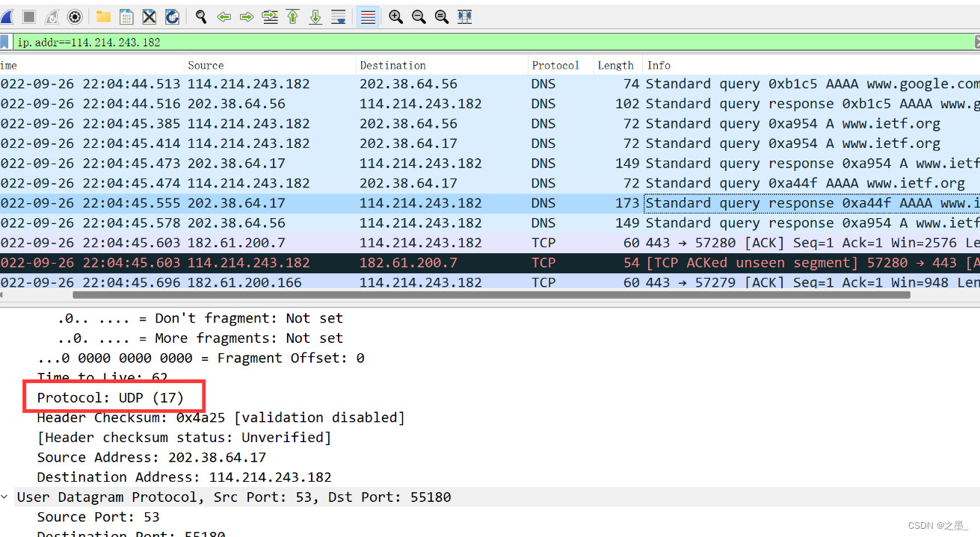Open the Find Packet search tool
This screenshot has width=980, height=537.
[200, 16]
